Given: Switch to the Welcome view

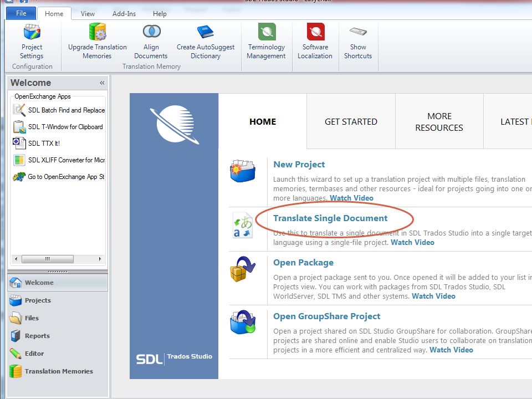Looking at the screenshot, I should [58, 283].
